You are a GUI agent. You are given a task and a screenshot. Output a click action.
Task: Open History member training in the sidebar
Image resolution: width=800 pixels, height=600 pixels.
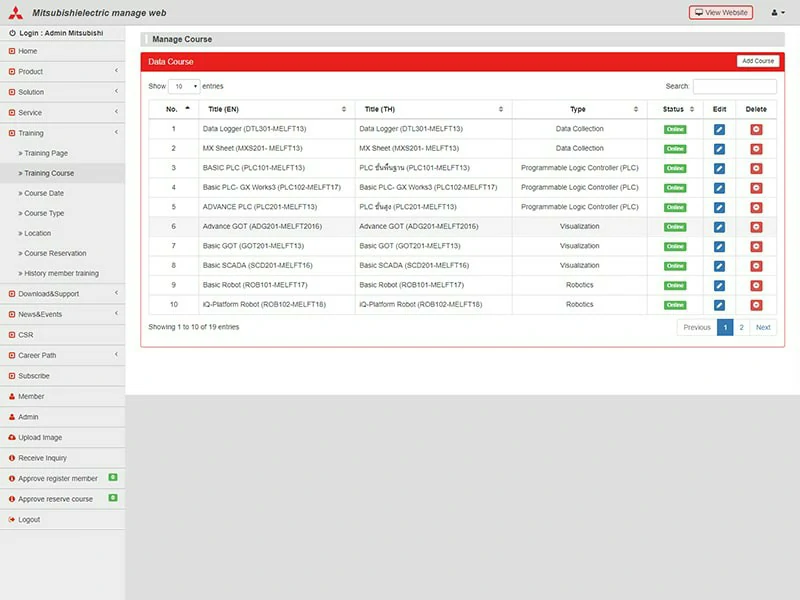(x=62, y=273)
